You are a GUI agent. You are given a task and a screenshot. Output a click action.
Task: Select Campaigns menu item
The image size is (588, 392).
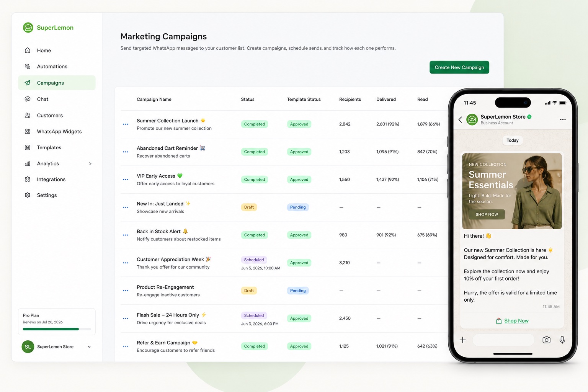pyautogui.click(x=57, y=83)
